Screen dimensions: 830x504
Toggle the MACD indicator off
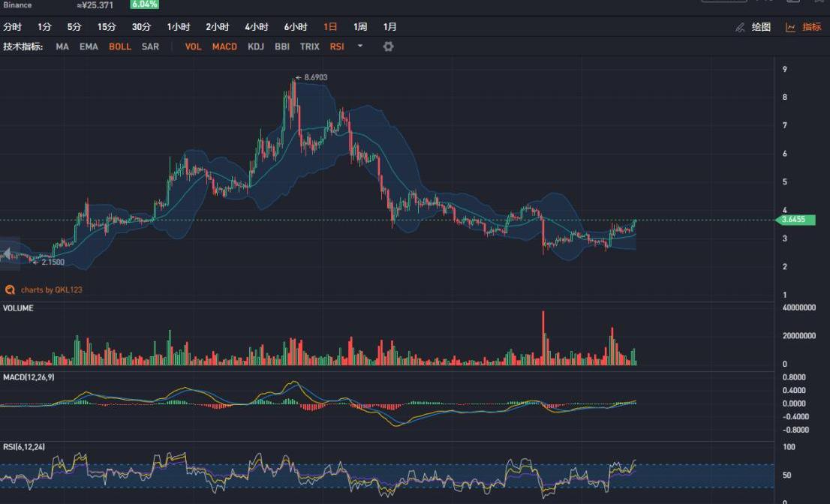[224, 46]
